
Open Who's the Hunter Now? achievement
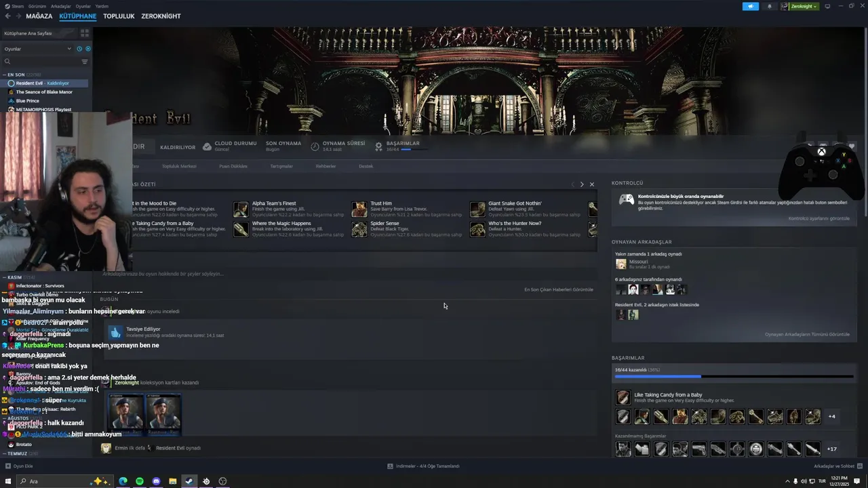click(x=526, y=229)
